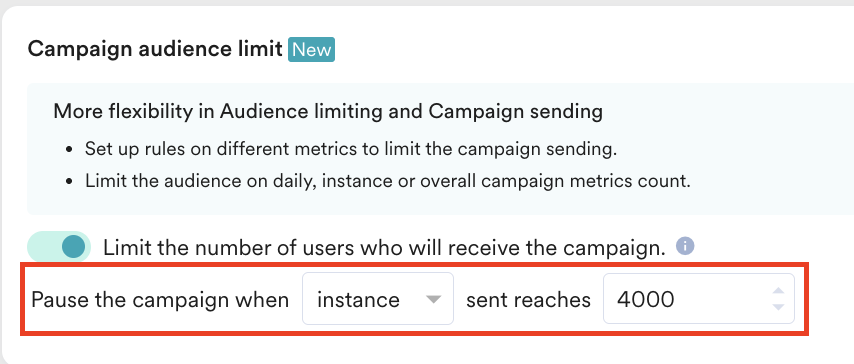Click the 4000 sent limit input field
This screenshot has width=854, height=364.
(699, 299)
